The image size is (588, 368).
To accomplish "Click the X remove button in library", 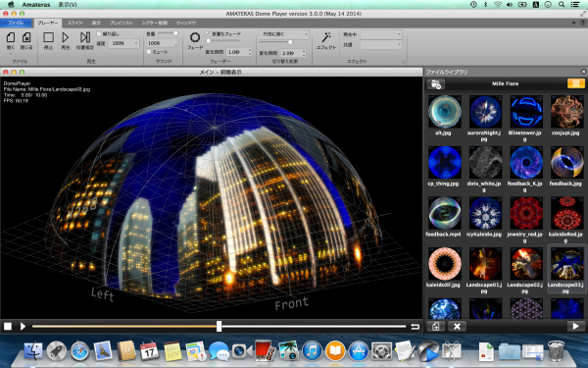I will [x=457, y=327].
